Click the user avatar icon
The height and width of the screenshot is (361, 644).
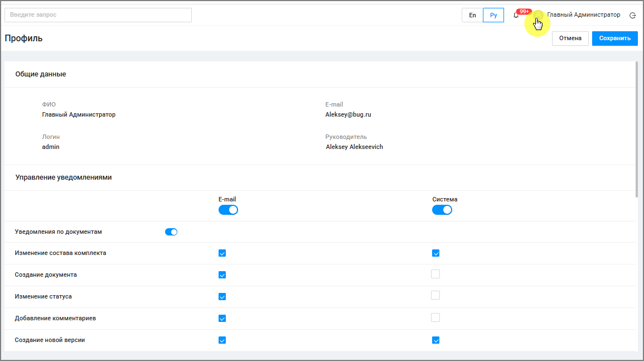click(x=538, y=16)
